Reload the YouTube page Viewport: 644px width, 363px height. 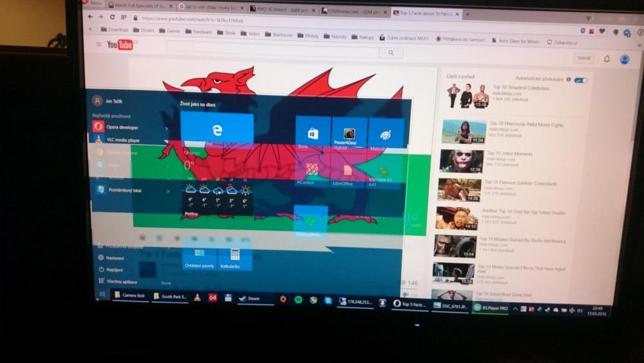pos(112,17)
